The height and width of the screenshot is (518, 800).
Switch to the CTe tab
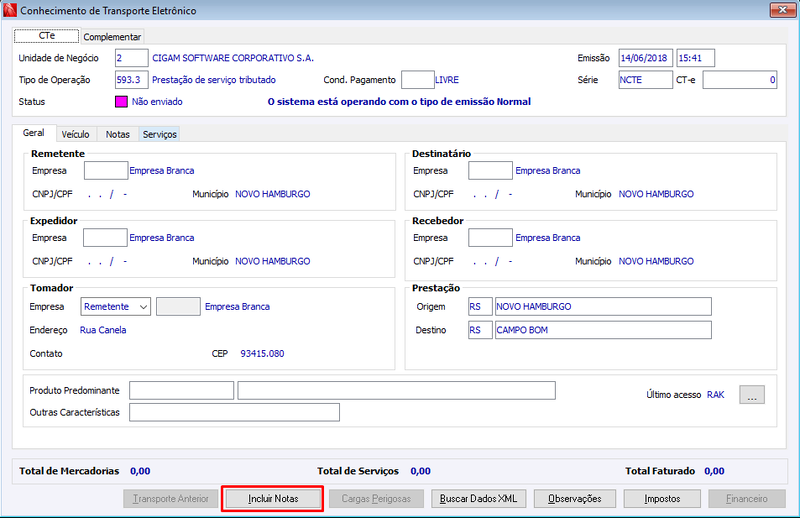pyautogui.click(x=46, y=36)
